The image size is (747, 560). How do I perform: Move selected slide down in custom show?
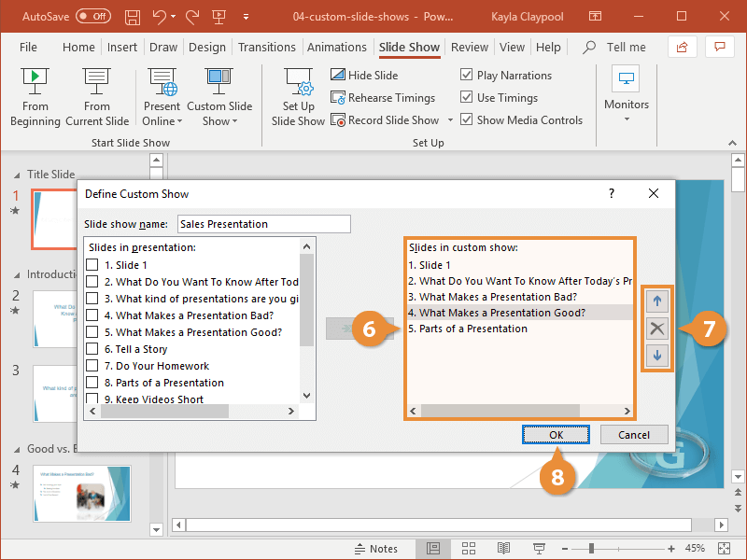click(657, 356)
